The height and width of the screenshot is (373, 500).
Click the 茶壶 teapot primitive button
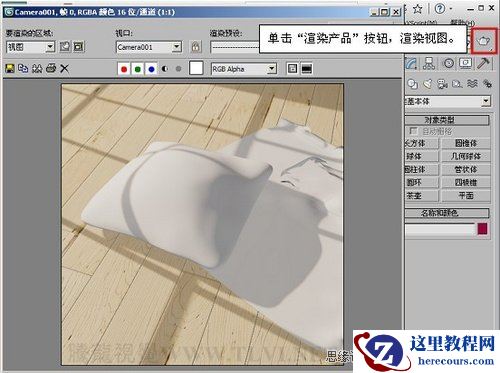pyautogui.click(x=422, y=196)
